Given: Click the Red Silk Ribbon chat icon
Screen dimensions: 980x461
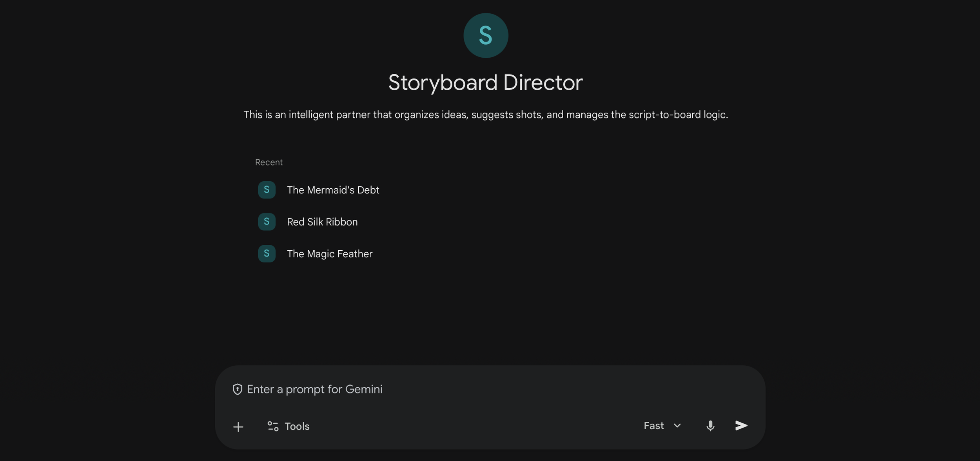Looking at the screenshot, I should tap(267, 222).
